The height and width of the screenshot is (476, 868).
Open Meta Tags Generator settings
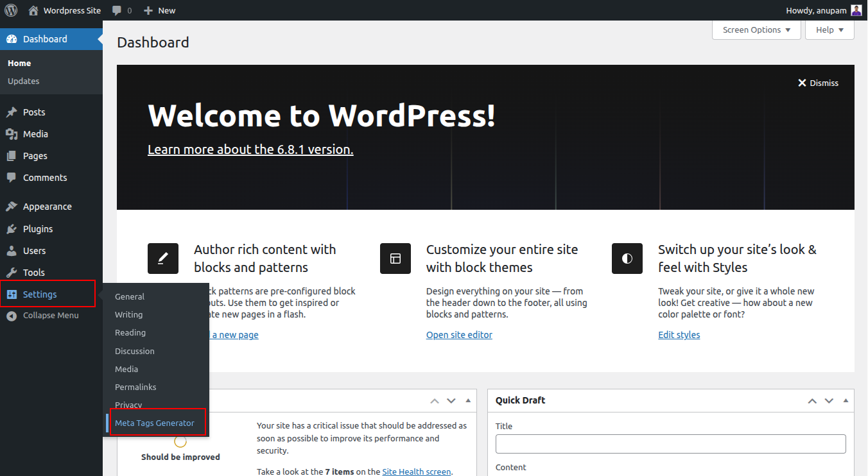pos(155,423)
